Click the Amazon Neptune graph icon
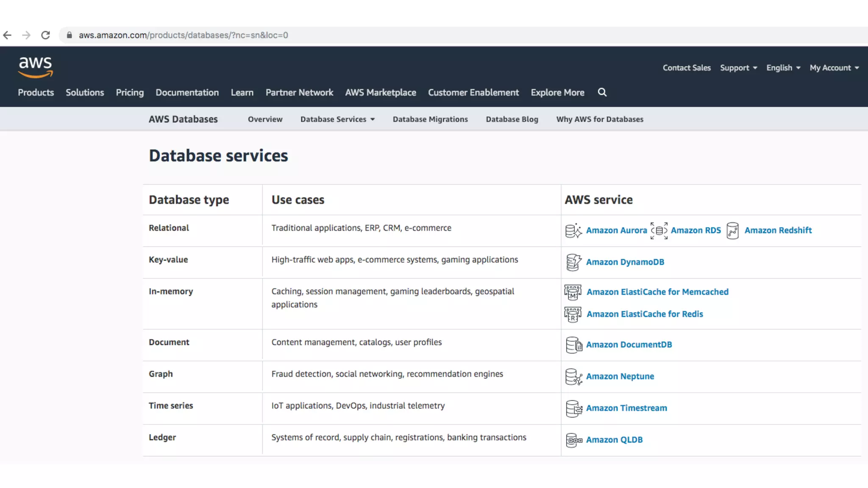The image size is (868, 488). point(573,377)
